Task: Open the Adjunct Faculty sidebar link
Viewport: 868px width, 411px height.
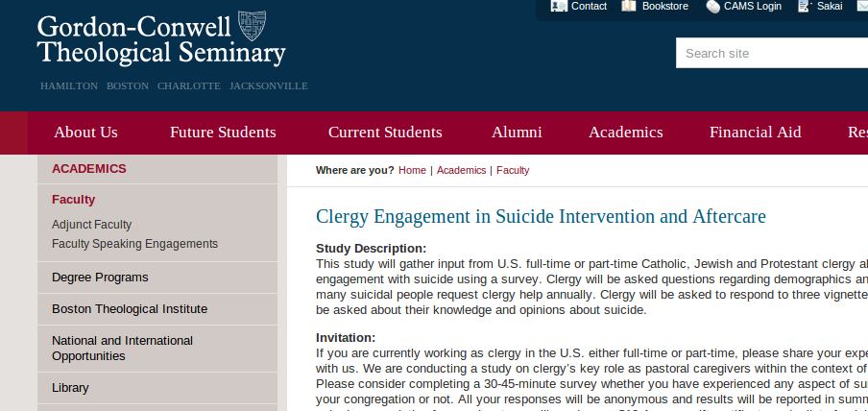Action: (92, 225)
